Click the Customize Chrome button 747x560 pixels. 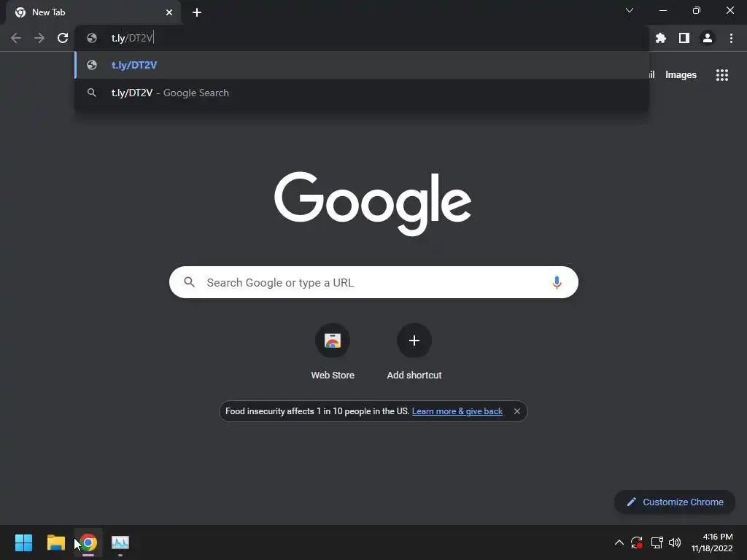675,502
